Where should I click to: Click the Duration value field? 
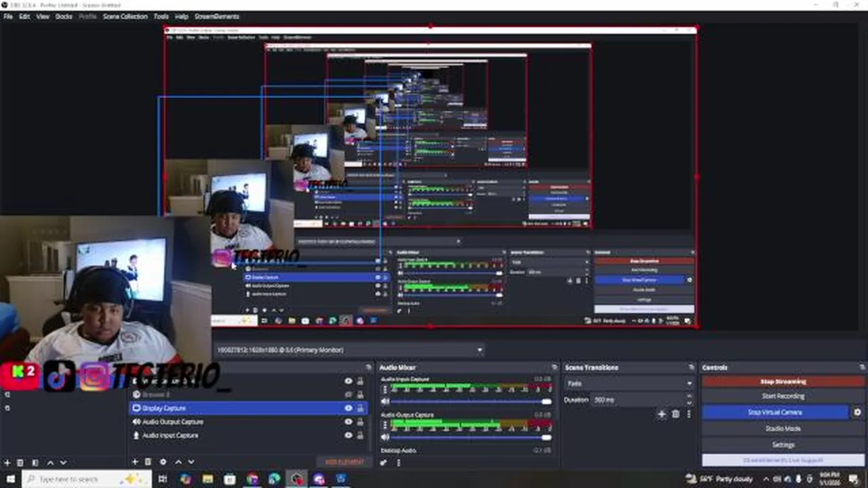(x=638, y=400)
